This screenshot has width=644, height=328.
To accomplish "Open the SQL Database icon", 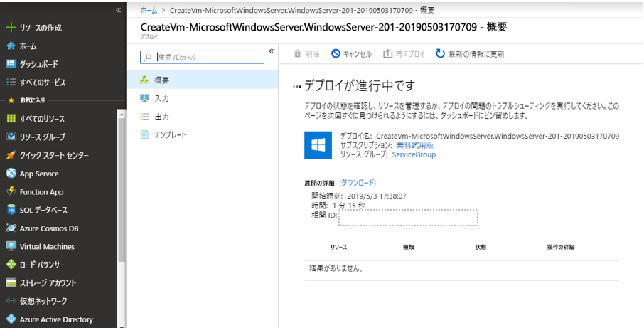I will 11,210.
